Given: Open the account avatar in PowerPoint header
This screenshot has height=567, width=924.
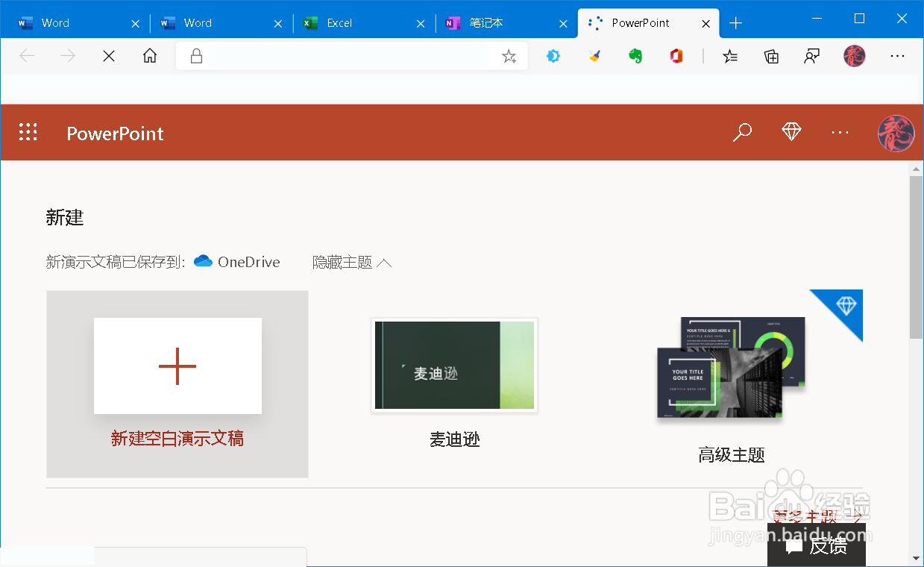Looking at the screenshot, I should coord(896,133).
